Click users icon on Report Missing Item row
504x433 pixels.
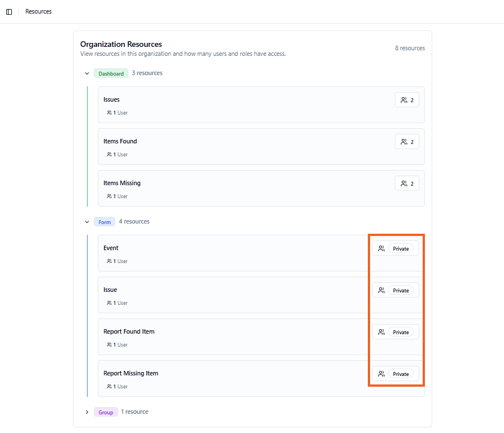(381, 374)
